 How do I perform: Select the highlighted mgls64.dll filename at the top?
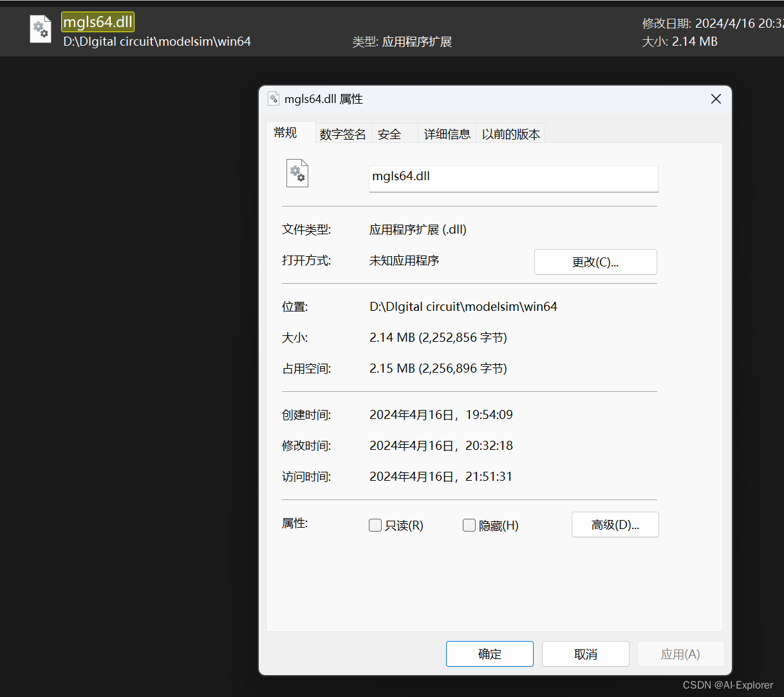click(x=97, y=21)
